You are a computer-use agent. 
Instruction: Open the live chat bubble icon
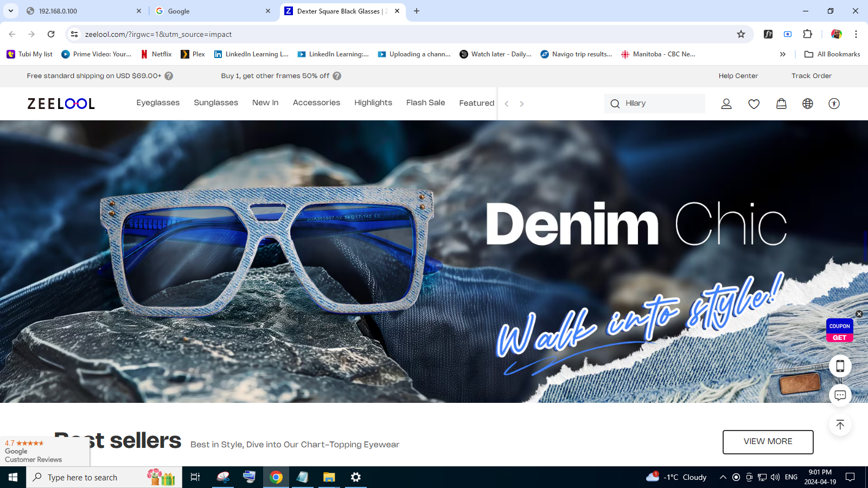coord(840,395)
